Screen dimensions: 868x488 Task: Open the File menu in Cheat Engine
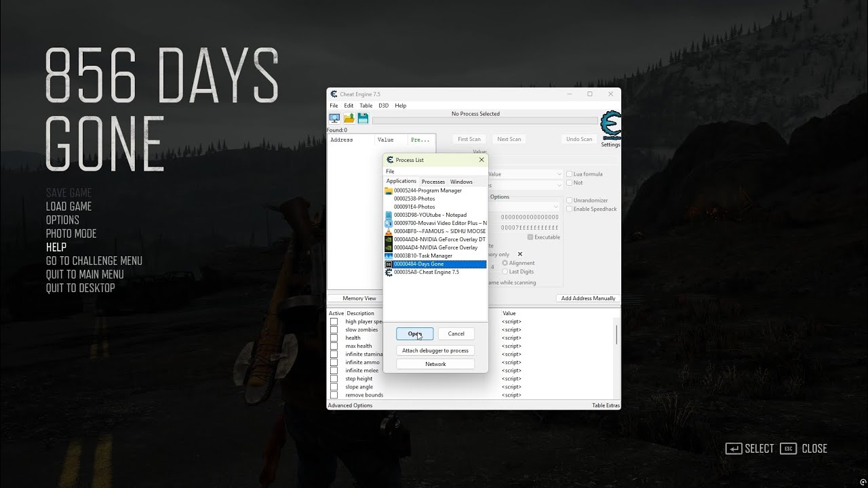[x=334, y=106]
